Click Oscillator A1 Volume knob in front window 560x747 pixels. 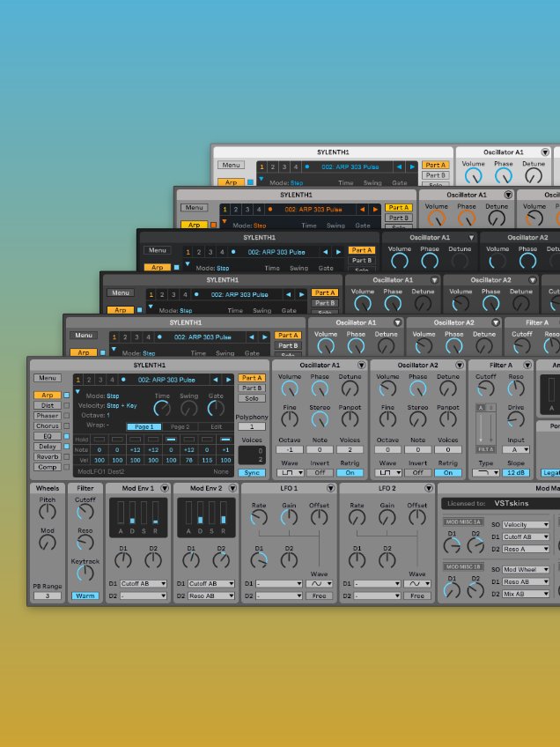click(290, 388)
